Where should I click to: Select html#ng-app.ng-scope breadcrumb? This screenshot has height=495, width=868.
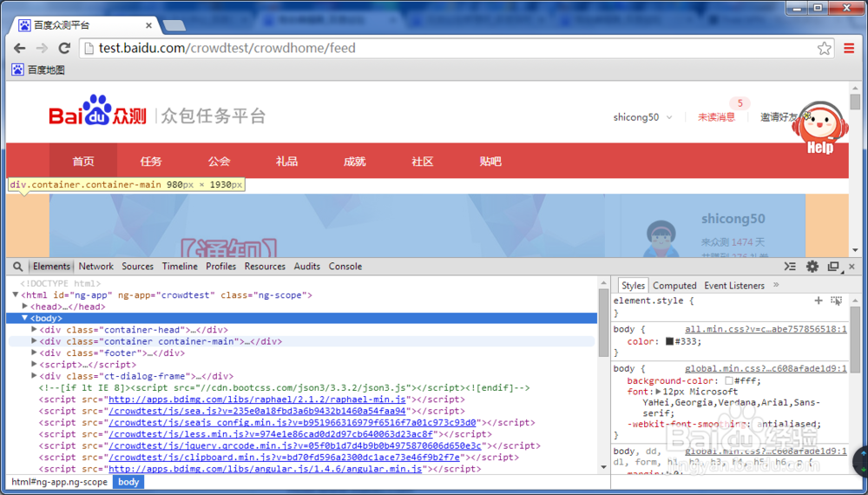pyautogui.click(x=59, y=482)
